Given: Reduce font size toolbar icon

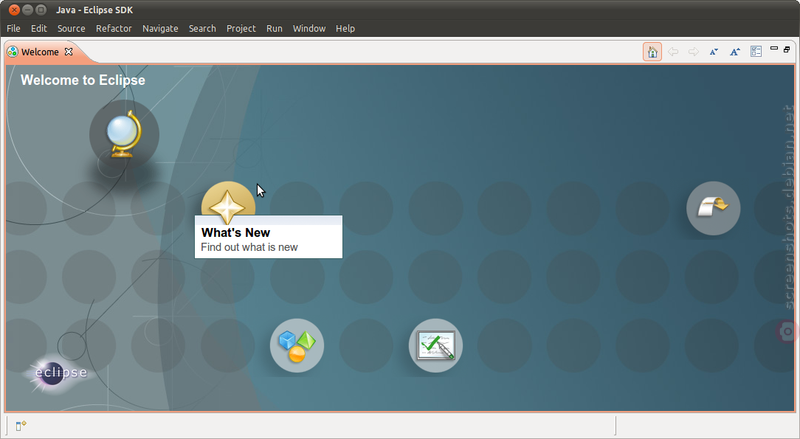Looking at the screenshot, I should (x=714, y=52).
